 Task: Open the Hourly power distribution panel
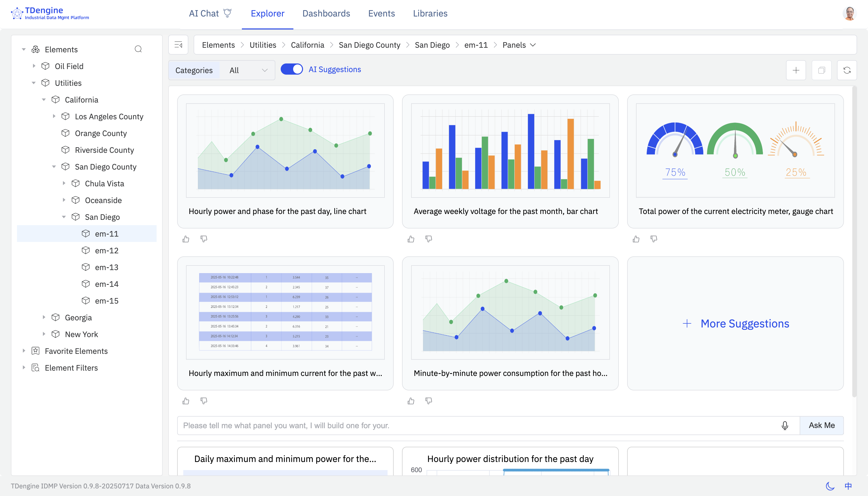pyautogui.click(x=510, y=461)
